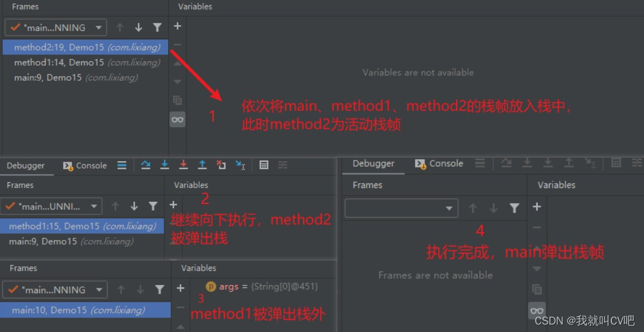This screenshot has height=332, width=644.
Task: Toggle watches glasses icon in the finished panel
Action: [537, 311]
